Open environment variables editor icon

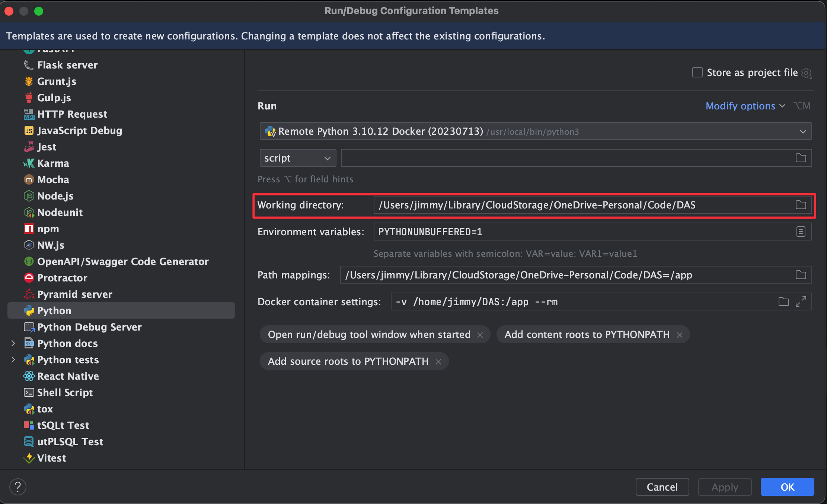801,232
